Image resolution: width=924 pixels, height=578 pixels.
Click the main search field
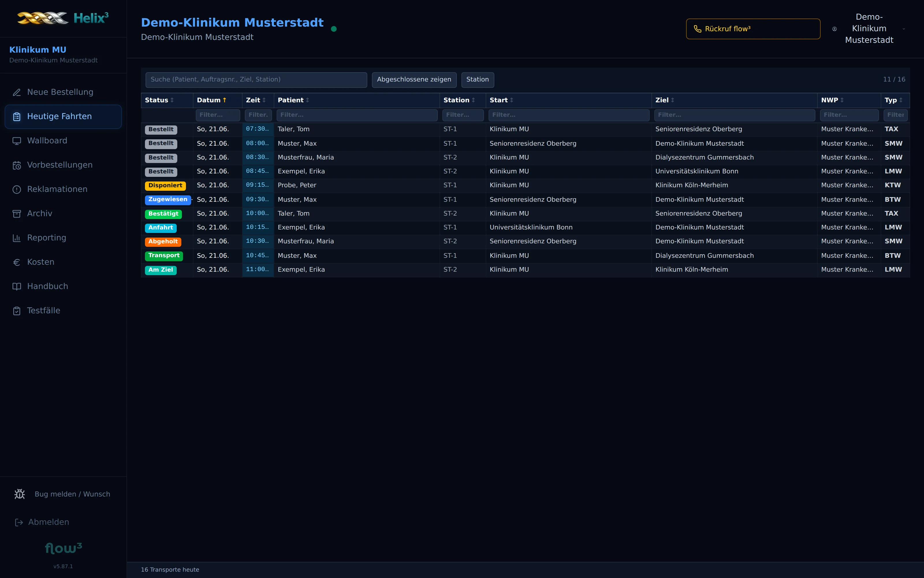pyautogui.click(x=256, y=79)
